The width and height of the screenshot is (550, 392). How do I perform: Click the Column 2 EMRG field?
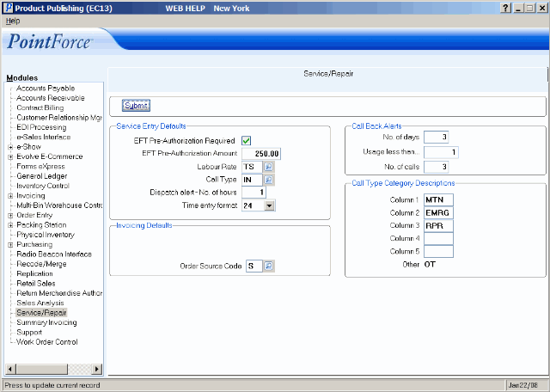[x=439, y=212]
